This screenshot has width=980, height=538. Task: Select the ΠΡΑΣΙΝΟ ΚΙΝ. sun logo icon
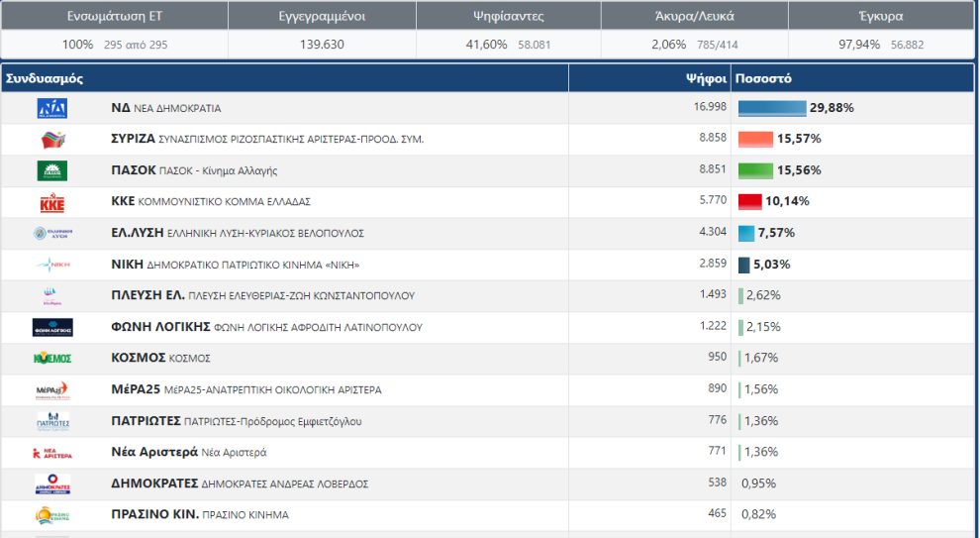click(51, 515)
